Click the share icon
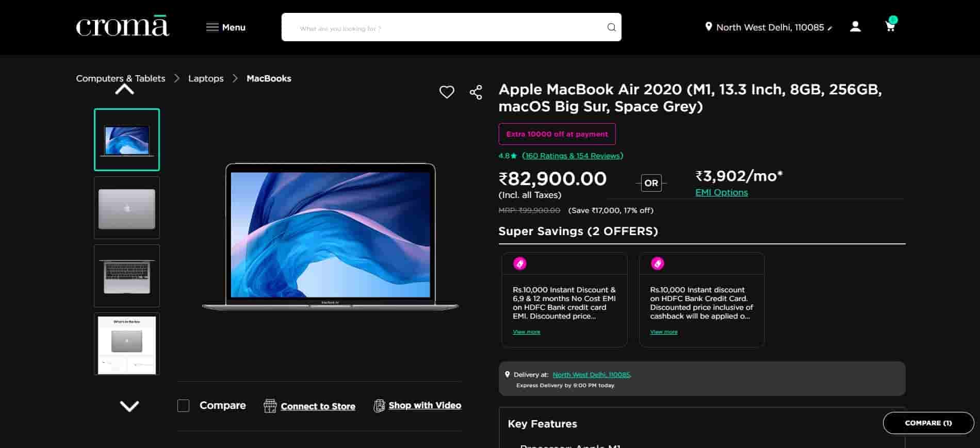980x448 pixels. (x=476, y=92)
